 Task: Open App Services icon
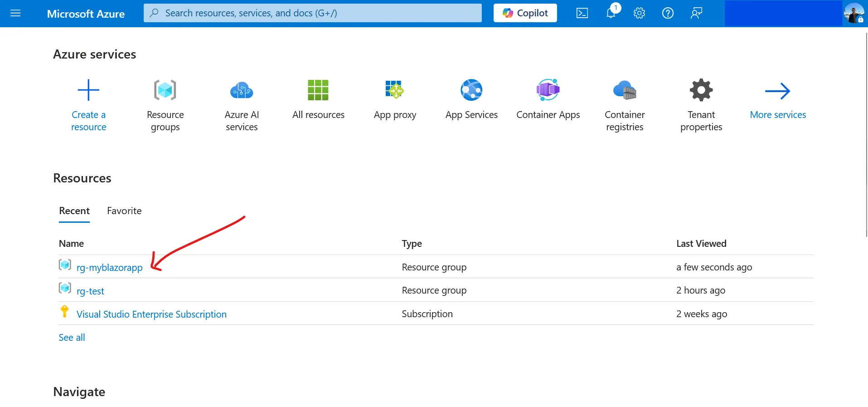(x=471, y=90)
